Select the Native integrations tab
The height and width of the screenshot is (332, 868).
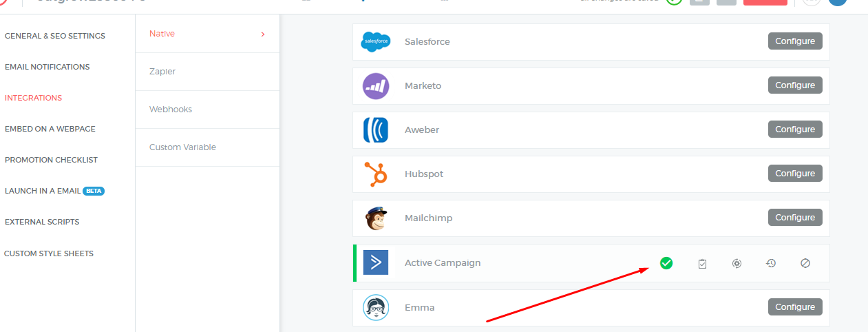pos(207,34)
